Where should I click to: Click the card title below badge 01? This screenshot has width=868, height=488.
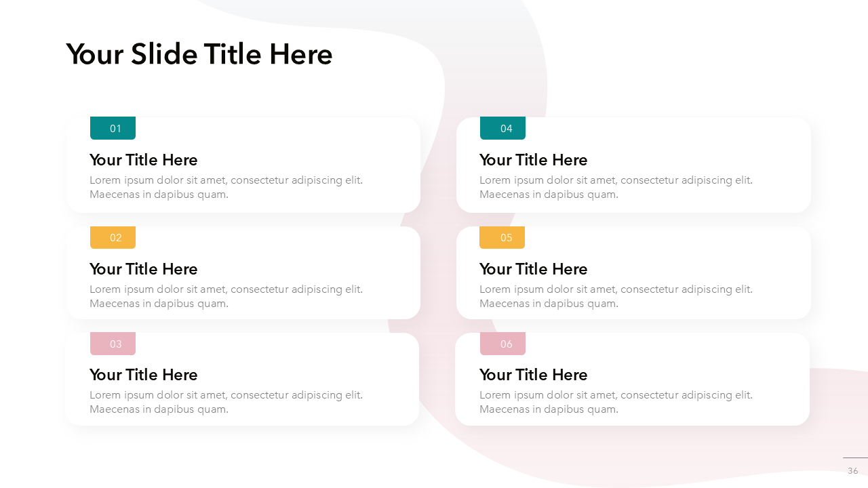[144, 160]
